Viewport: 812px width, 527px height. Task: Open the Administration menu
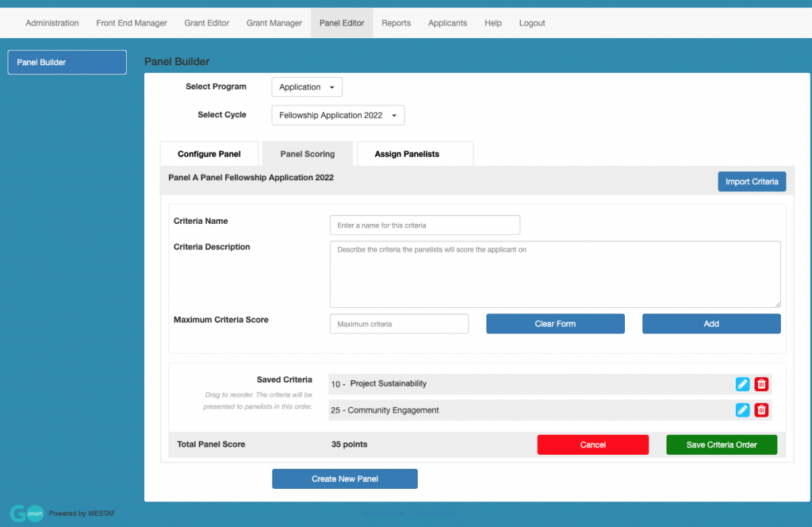(x=52, y=23)
